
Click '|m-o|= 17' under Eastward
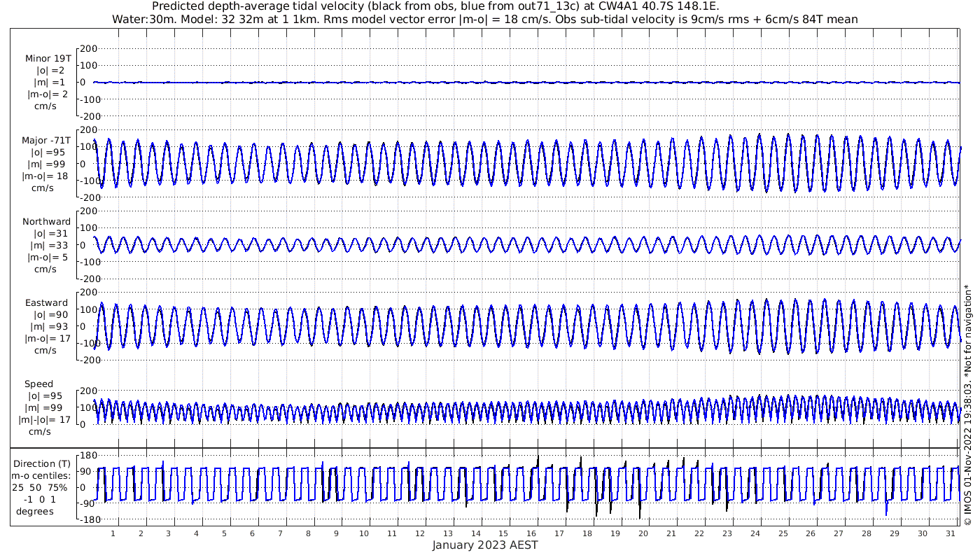coord(48,339)
